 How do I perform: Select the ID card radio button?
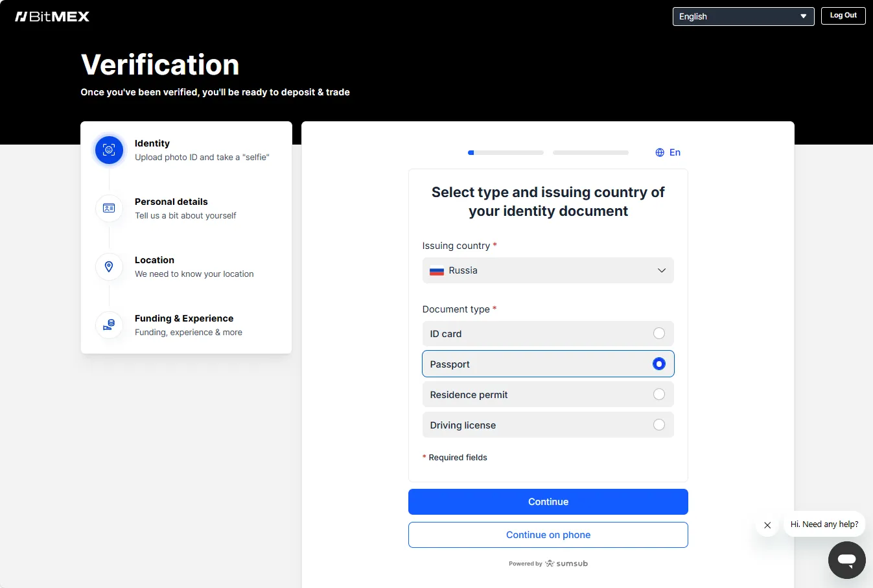(658, 333)
